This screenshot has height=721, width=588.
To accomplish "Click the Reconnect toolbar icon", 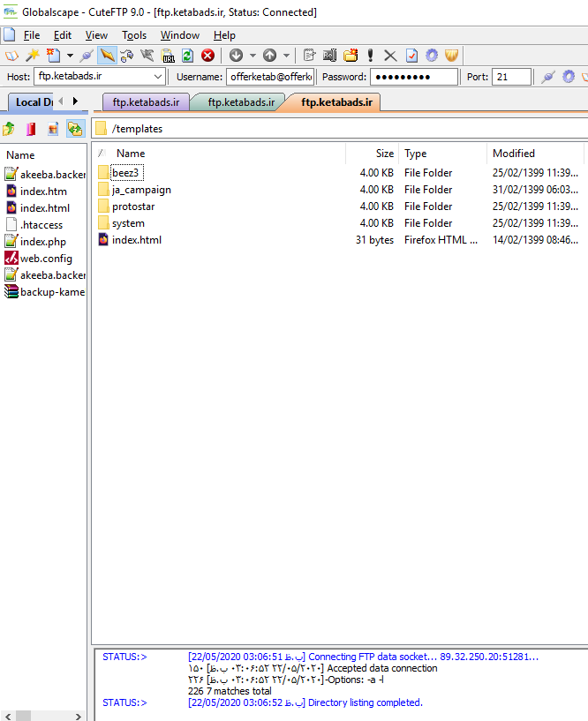I will coord(126,56).
